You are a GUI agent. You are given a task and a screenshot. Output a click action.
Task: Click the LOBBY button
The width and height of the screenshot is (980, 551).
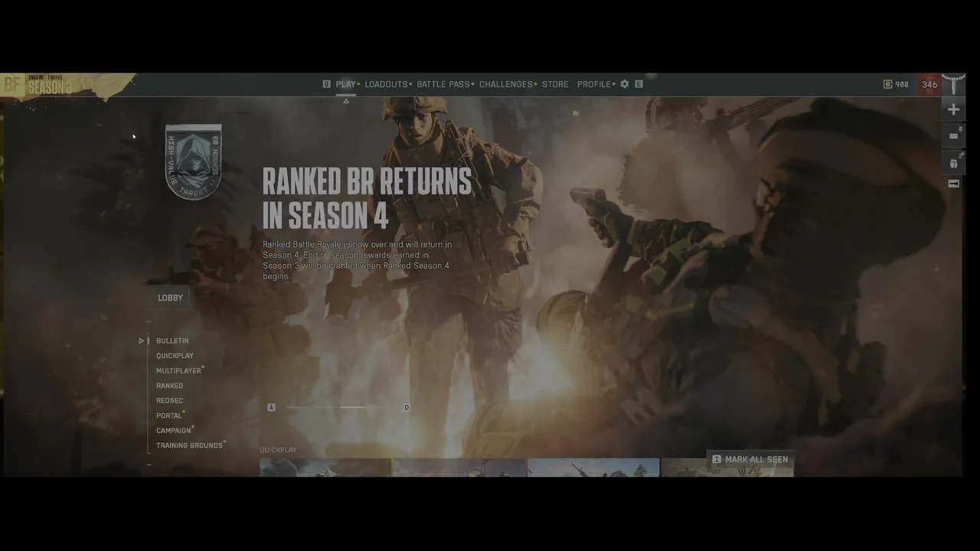[170, 298]
